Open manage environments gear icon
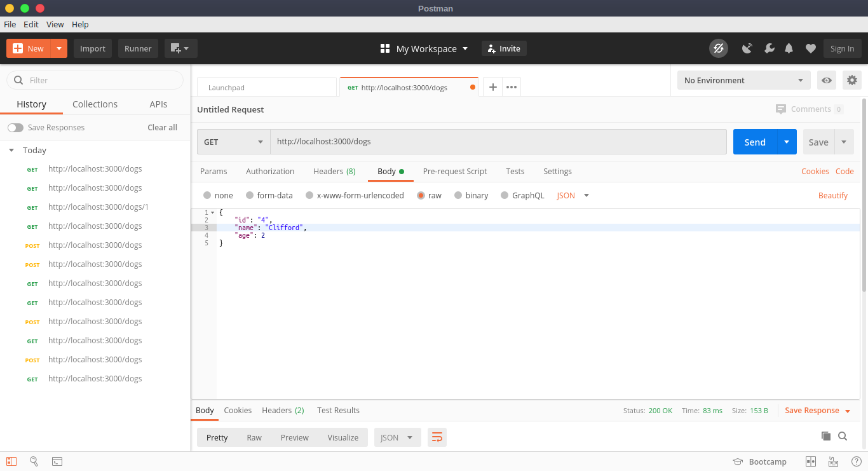 click(852, 80)
